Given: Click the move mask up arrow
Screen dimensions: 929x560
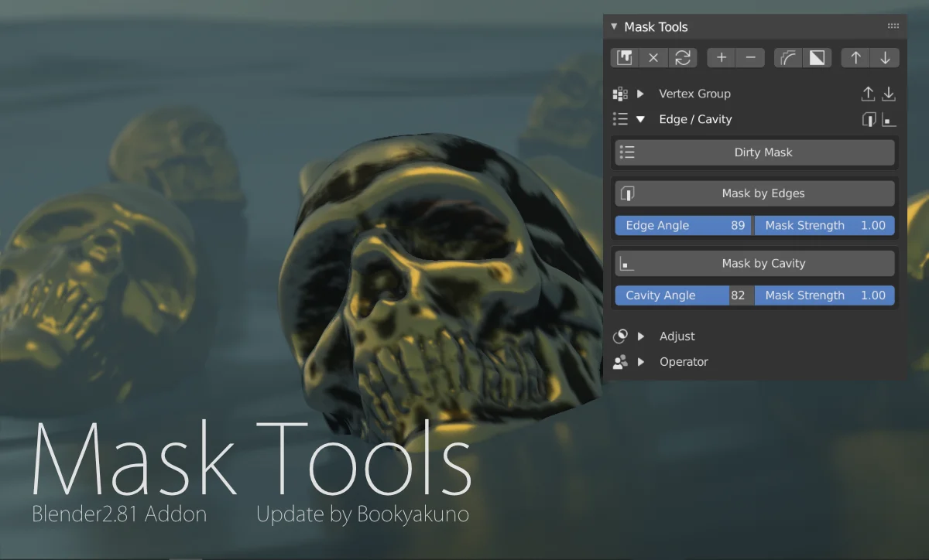Looking at the screenshot, I should (855, 57).
